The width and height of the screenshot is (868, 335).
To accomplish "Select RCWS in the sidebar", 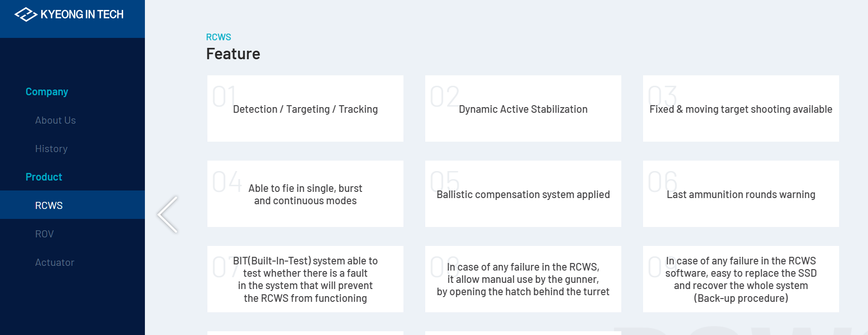I will [49, 205].
